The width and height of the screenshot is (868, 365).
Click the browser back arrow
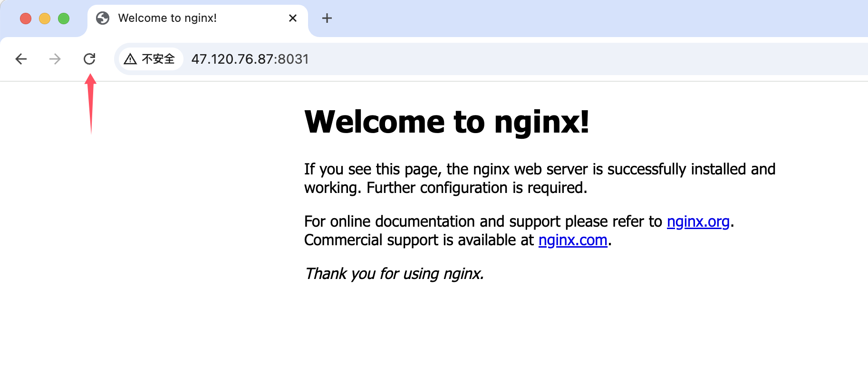tap(21, 59)
